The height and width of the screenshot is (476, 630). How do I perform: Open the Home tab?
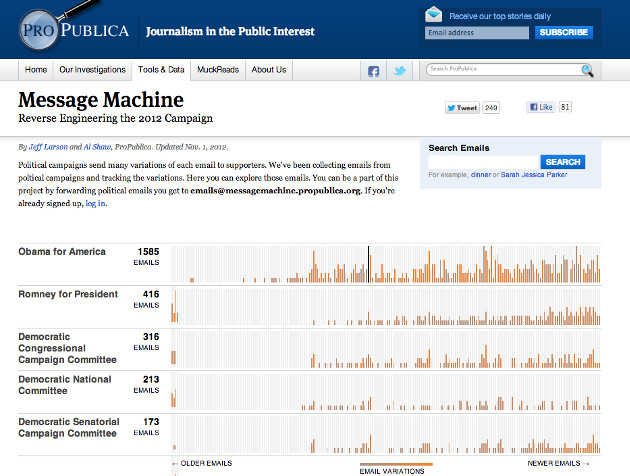(36, 70)
